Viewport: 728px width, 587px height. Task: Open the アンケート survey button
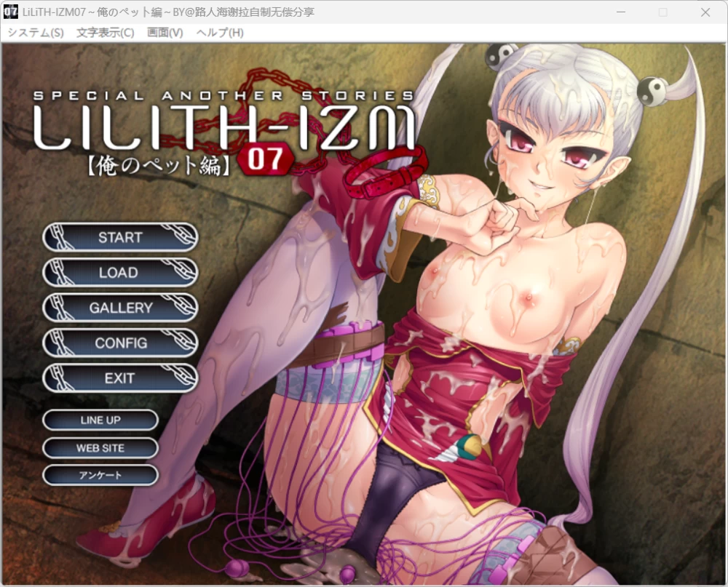[100, 475]
